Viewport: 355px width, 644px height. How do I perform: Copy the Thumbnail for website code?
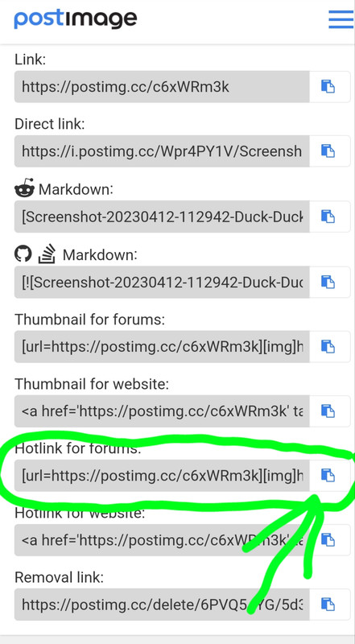tap(329, 411)
